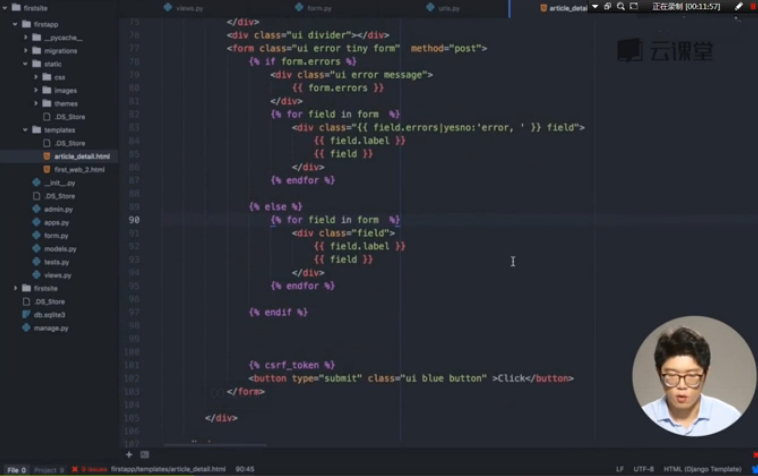This screenshot has height=476, width=758.
Task: Expand the css folder
Action: [36, 77]
